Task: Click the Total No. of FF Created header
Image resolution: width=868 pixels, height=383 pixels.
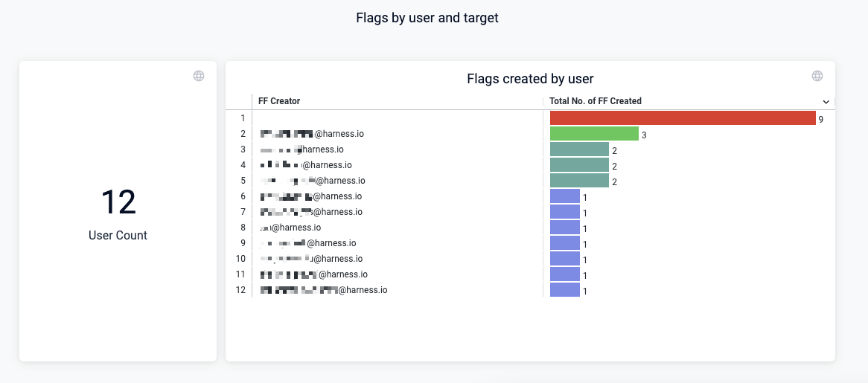Action: click(x=596, y=101)
